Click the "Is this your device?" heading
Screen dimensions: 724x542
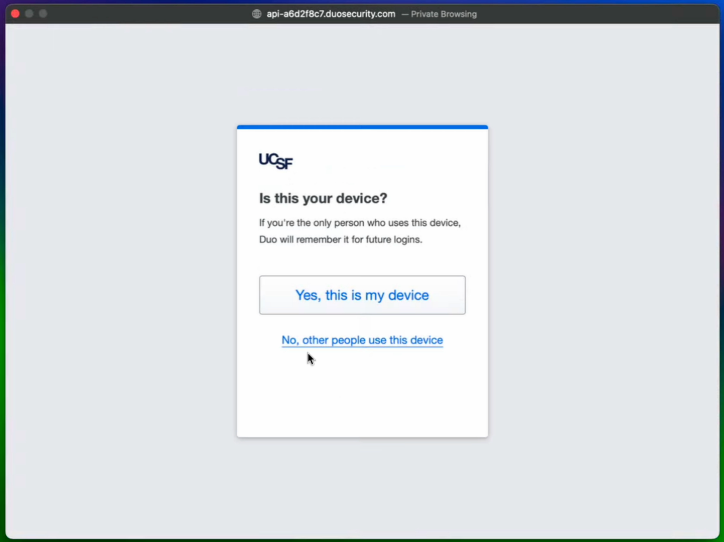[323, 198]
